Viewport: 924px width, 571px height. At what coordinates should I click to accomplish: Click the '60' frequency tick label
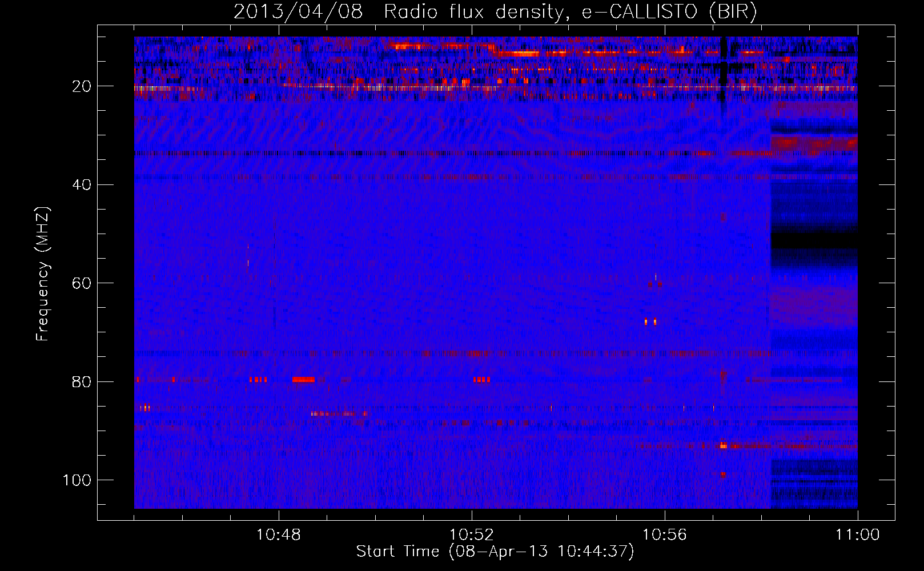pos(82,283)
